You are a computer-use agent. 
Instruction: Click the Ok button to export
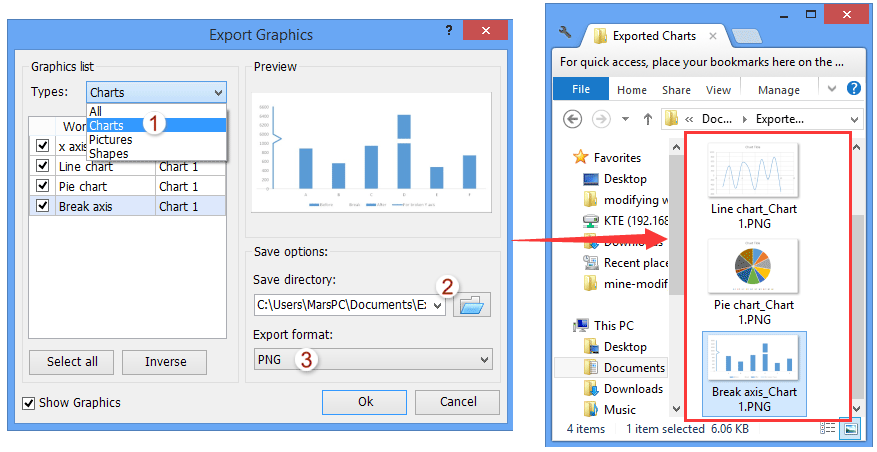pyautogui.click(x=365, y=402)
